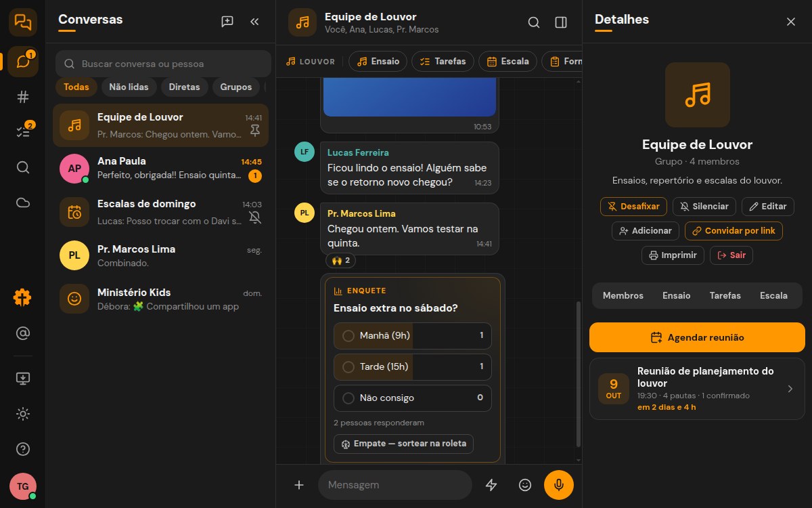Click the Equipe de Louvor header music avatar

pyautogui.click(x=302, y=22)
